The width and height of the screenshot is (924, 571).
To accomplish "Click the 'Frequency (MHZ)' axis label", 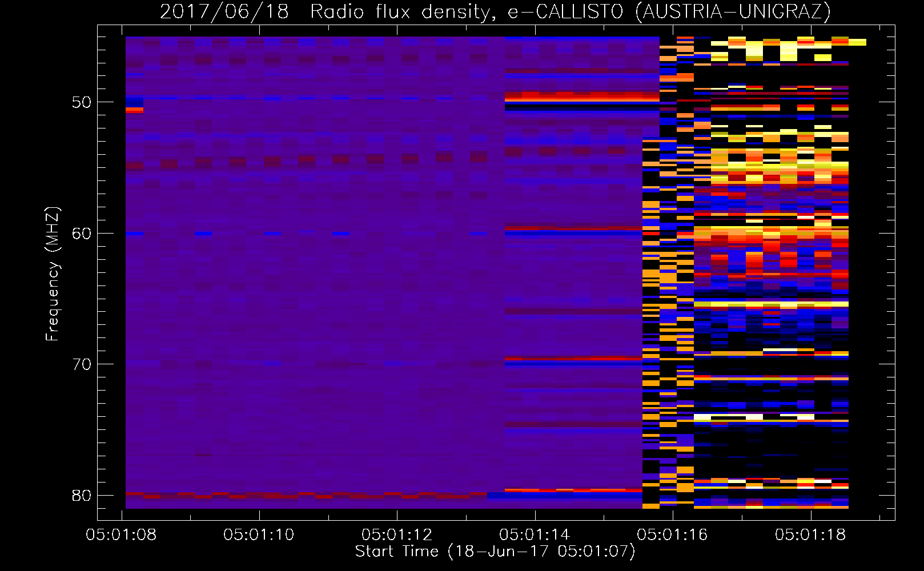I will [53, 274].
